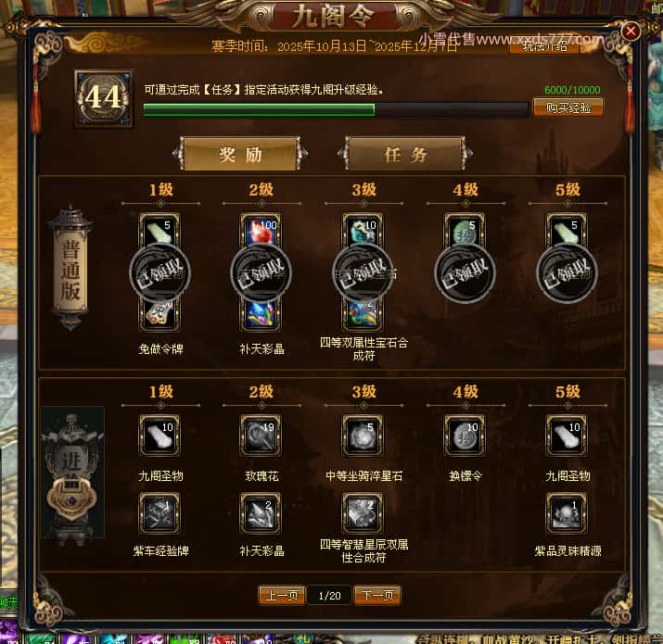Close the 九阁令 panel

(x=630, y=31)
